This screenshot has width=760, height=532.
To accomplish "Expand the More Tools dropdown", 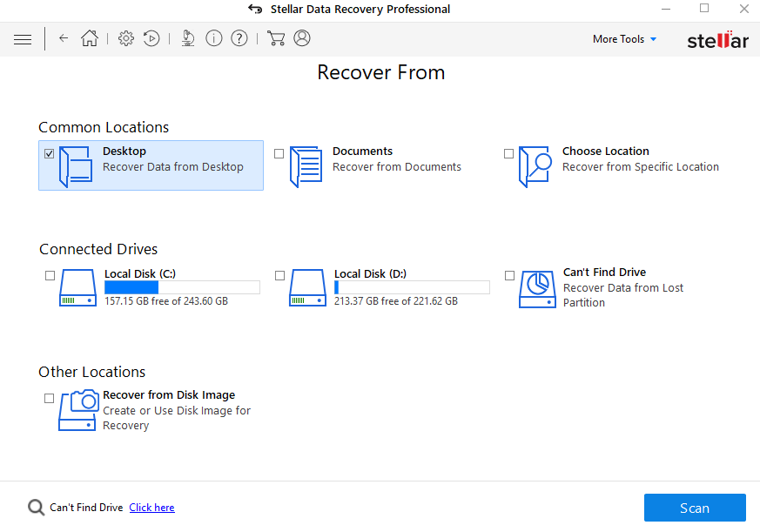I will coord(624,39).
